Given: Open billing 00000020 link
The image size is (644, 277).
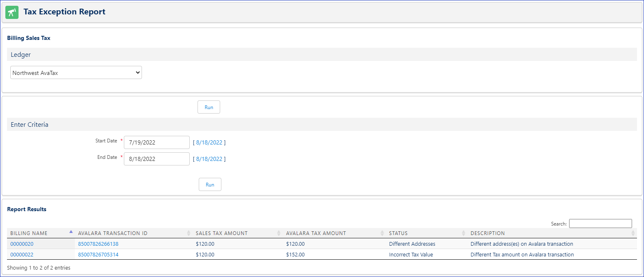Looking at the screenshot, I should 22,244.
